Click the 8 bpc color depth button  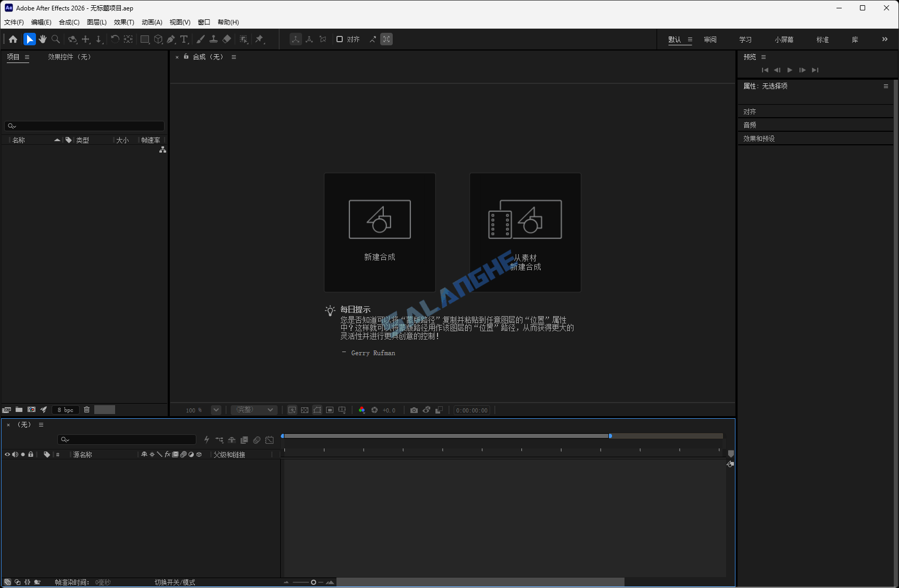[66, 410]
